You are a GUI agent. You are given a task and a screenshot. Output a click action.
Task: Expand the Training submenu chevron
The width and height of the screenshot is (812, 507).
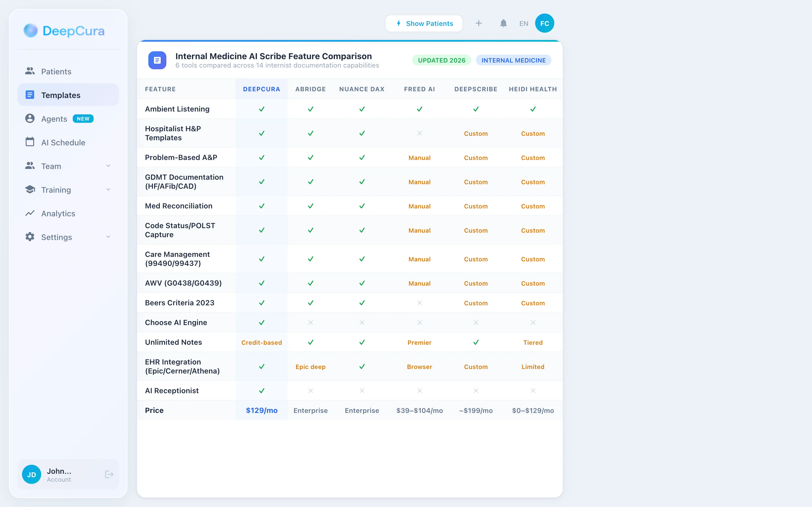pos(108,190)
